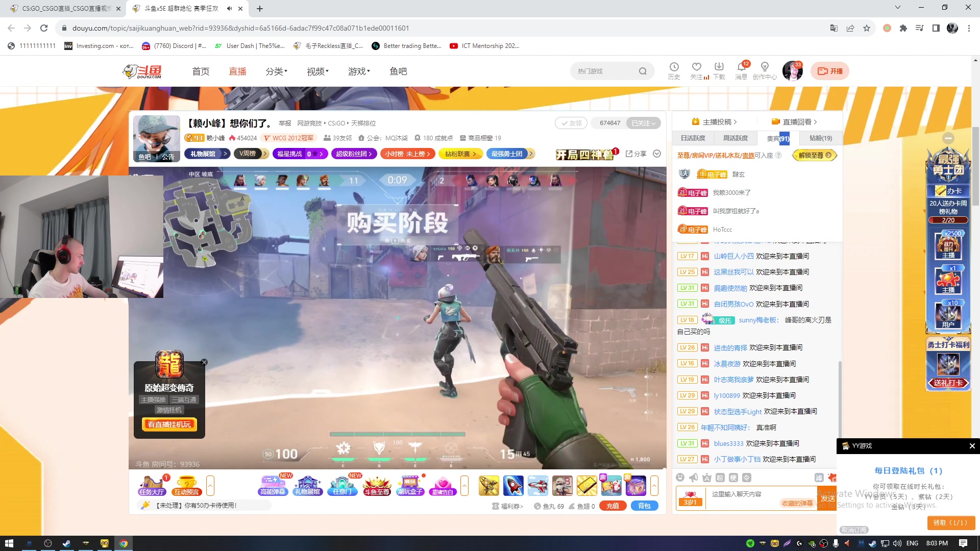Open Steam from the Windows taskbar

[66, 543]
